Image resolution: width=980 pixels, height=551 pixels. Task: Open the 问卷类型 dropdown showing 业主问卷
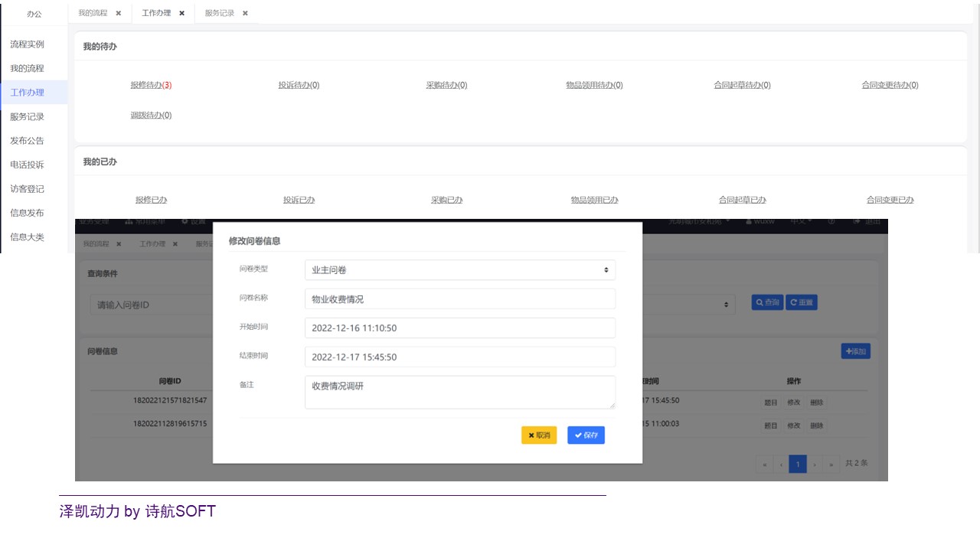(x=460, y=270)
